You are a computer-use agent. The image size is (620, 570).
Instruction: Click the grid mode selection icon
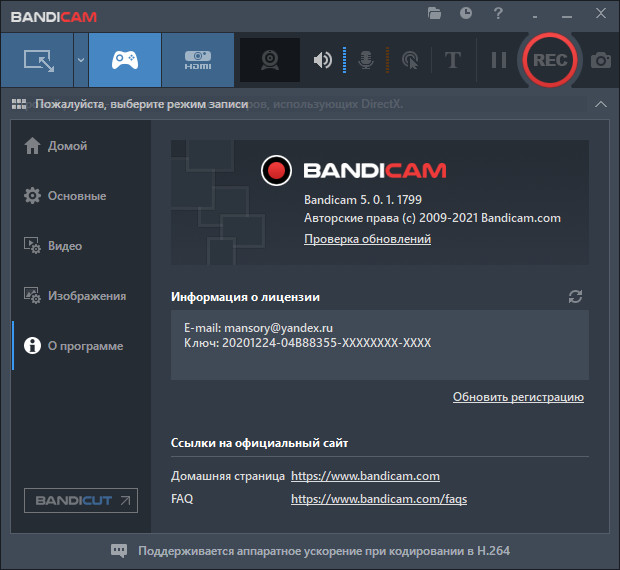point(19,104)
